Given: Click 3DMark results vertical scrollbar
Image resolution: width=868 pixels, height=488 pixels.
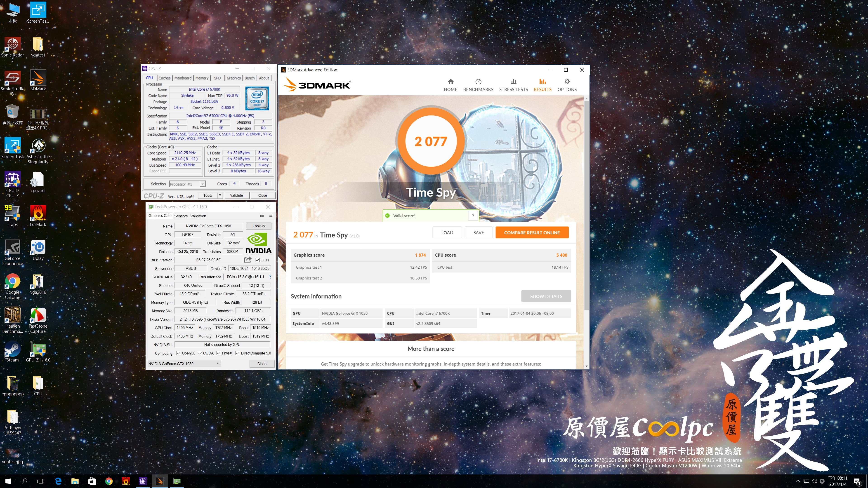Looking at the screenshot, I should [587, 205].
